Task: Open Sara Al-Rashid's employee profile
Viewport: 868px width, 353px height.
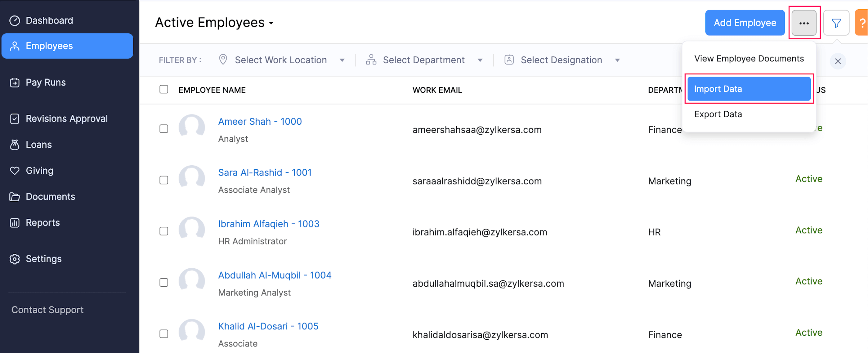Action: click(x=265, y=172)
